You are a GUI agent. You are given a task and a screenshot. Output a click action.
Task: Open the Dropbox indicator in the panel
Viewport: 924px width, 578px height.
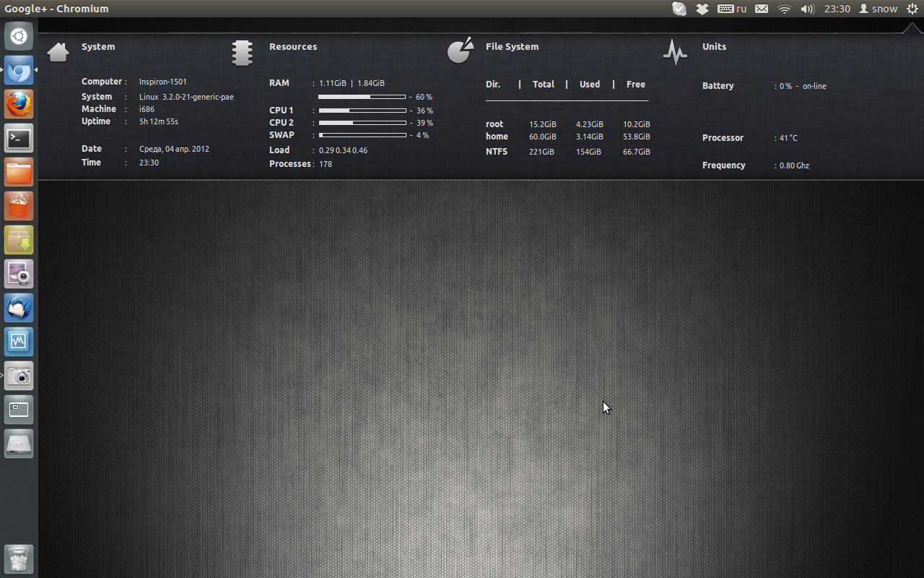tap(702, 9)
